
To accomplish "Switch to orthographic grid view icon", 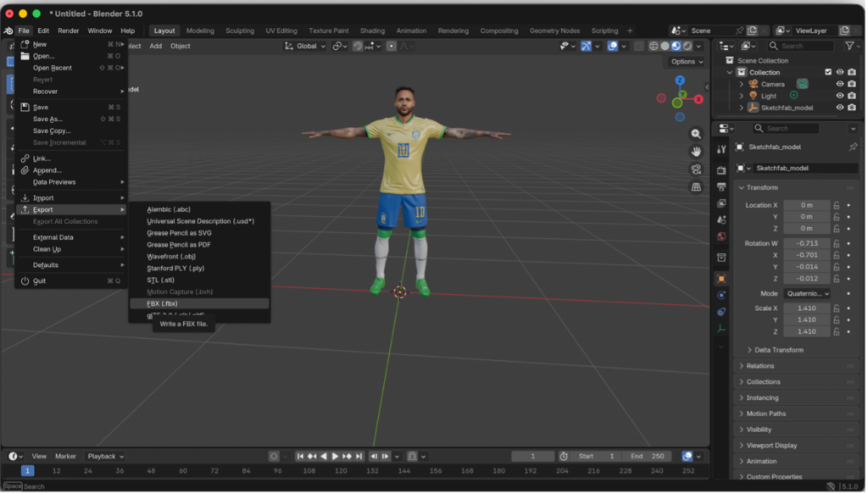I will 696,186.
